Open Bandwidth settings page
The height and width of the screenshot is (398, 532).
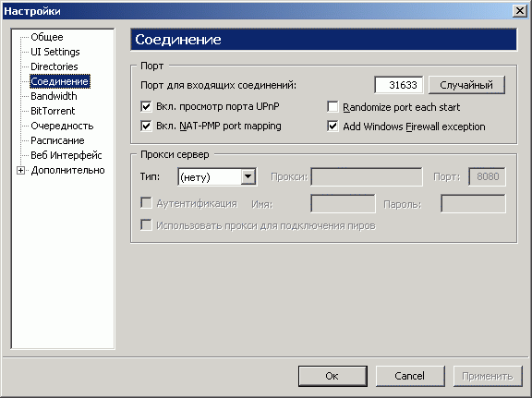54,96
